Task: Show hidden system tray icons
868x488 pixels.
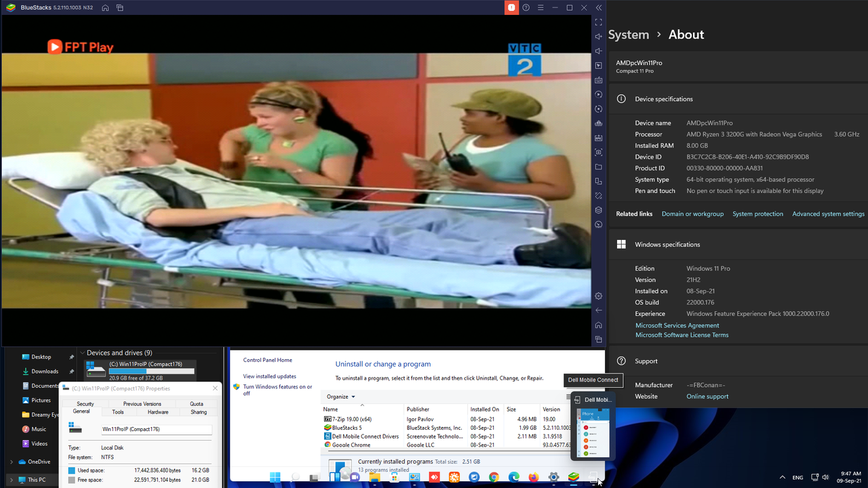Action: point(783,477)
